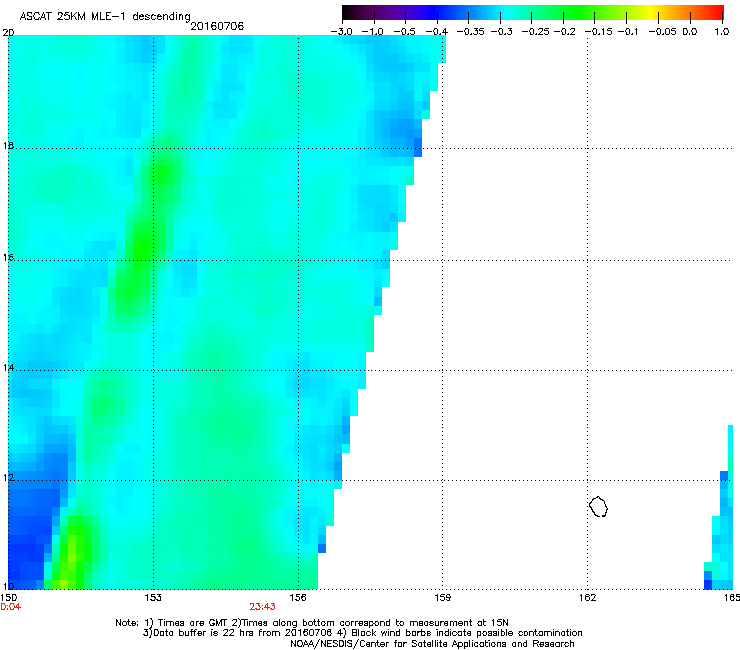Click the red end of the color scale

(x=715, y=12)
